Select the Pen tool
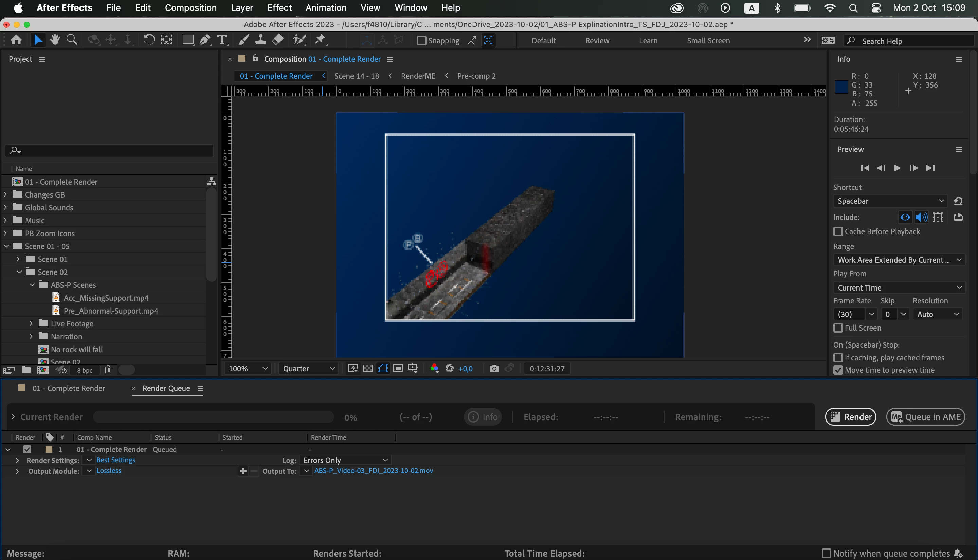 205,40
